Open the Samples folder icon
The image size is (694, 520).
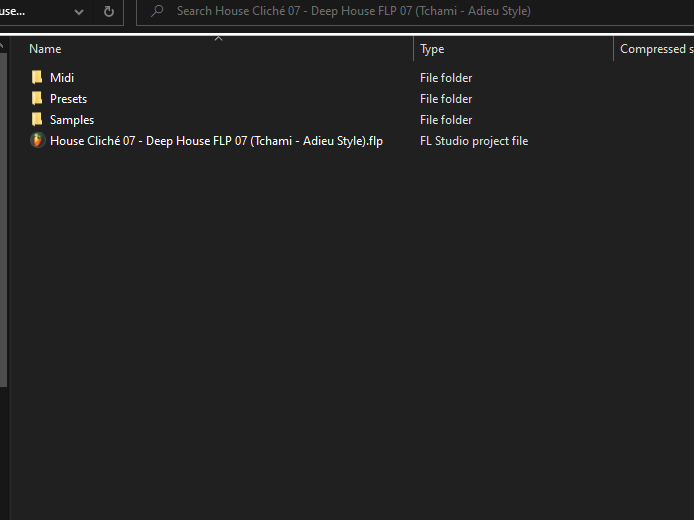37,119
